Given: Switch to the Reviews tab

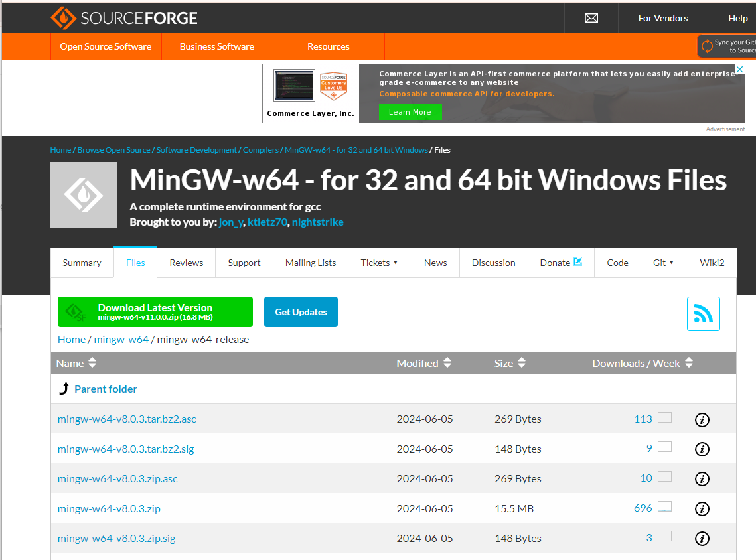Looking at the screenshot, I should pos(186,263).
